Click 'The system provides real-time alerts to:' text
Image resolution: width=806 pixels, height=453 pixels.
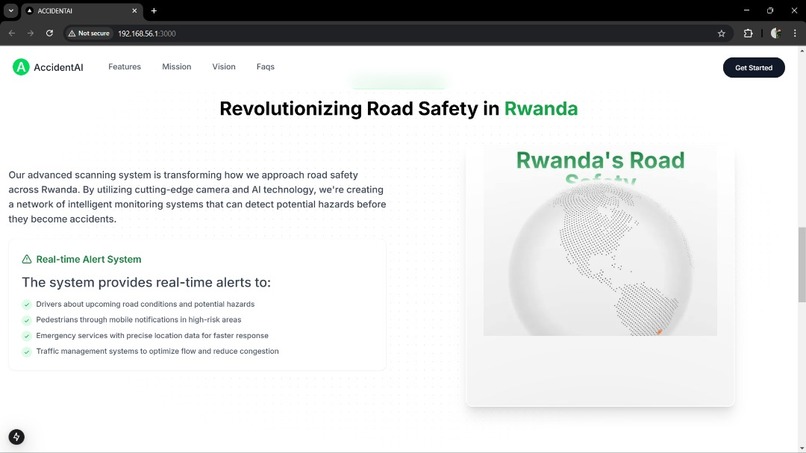click(x=146, y=282)
